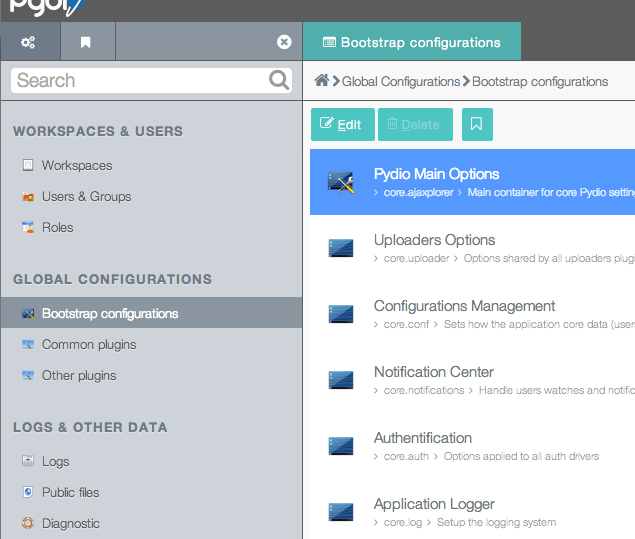Click 'Setup the logging system' description

click(x=496, y=522)
